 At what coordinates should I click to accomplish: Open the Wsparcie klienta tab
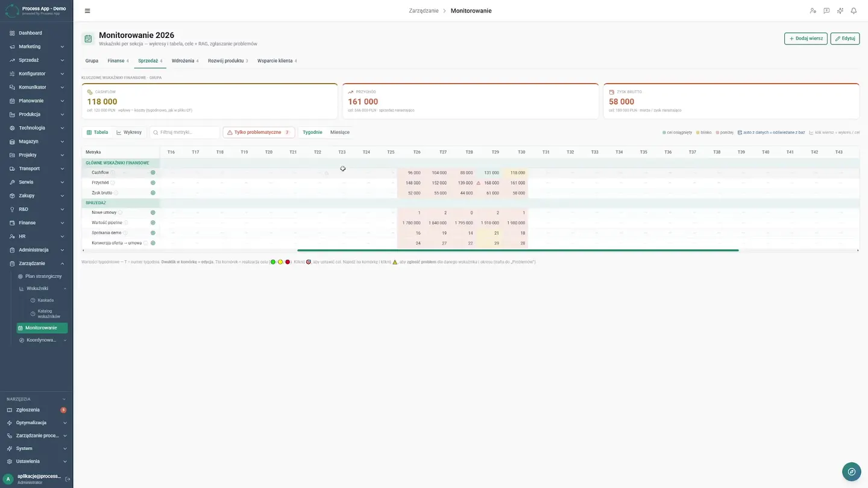(277, 61)
